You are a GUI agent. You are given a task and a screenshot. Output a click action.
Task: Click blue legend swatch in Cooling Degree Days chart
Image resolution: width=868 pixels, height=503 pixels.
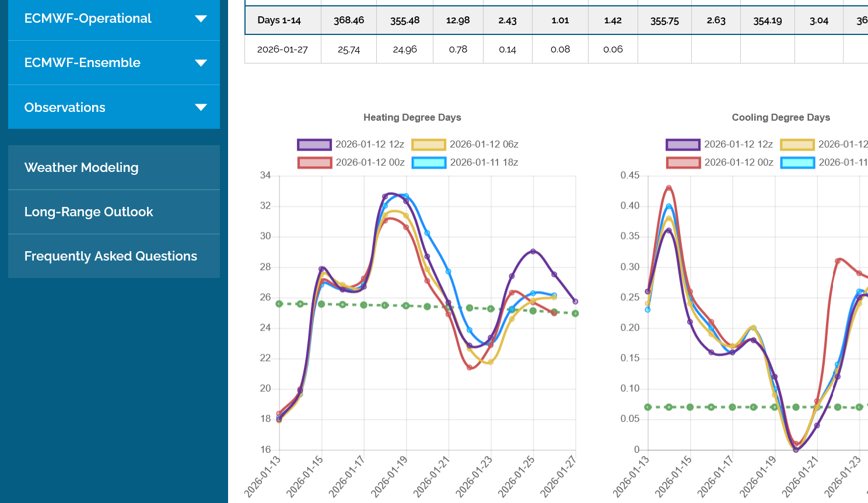click(x=797, y=163)
